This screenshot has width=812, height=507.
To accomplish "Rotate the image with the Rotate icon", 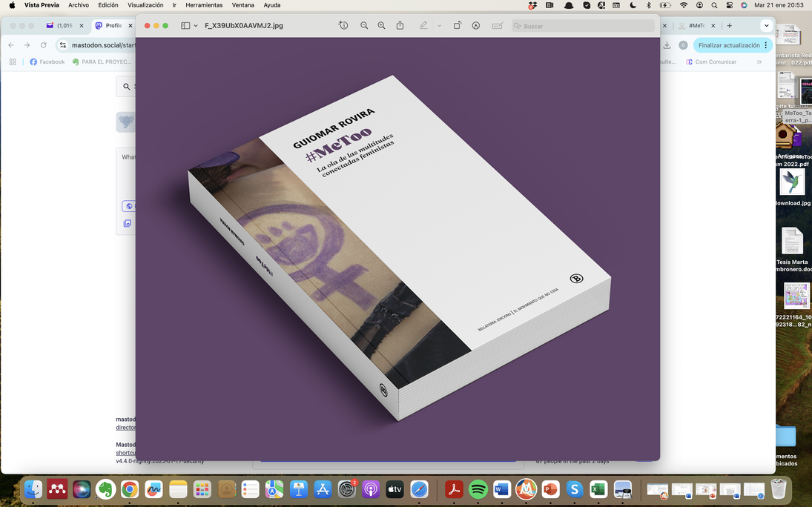I will point(458,25).
